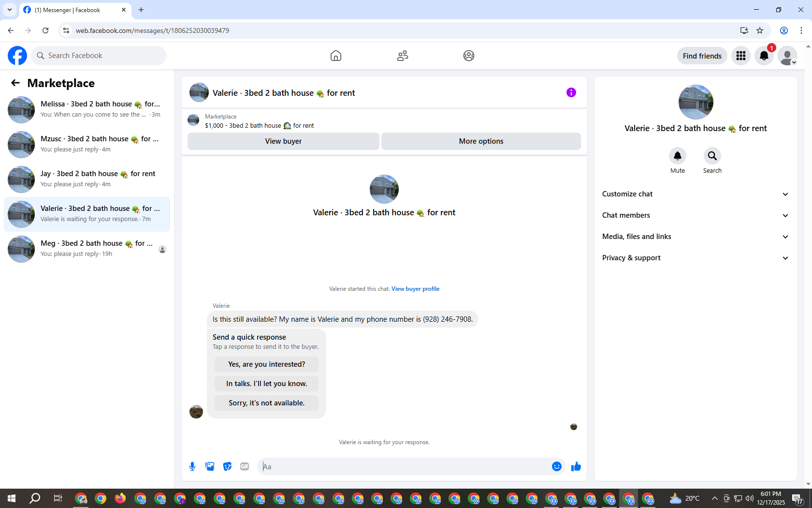Open the Home feed icon
This screenshot has width=812, height=508.
tap(336, 56)
